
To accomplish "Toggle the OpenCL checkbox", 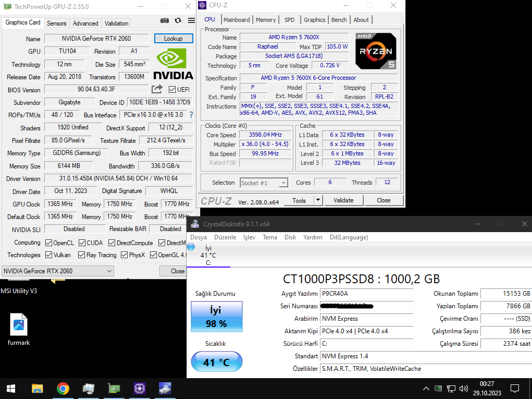I will click(48, 243).
